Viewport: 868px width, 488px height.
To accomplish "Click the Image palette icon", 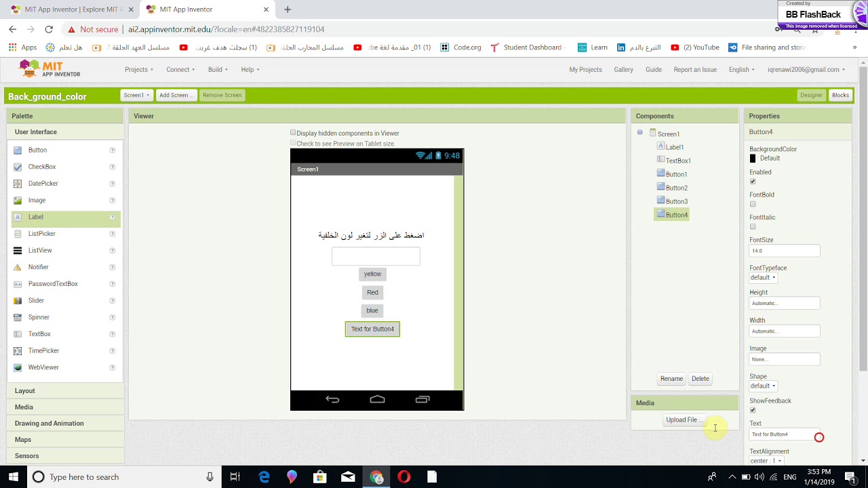I will coord(18,201).
